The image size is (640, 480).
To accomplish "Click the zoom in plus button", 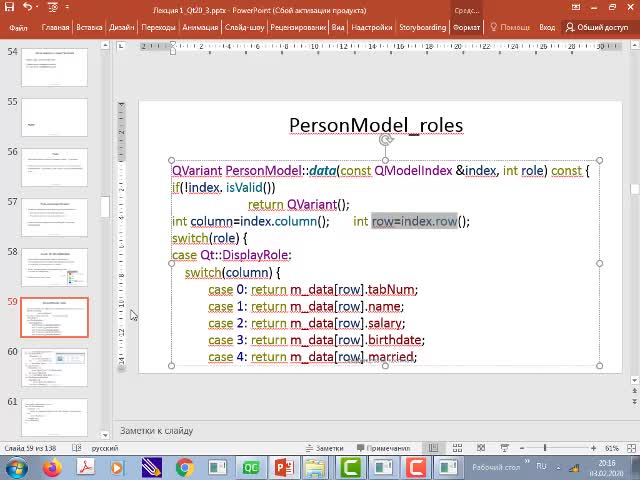I will 593,448.
